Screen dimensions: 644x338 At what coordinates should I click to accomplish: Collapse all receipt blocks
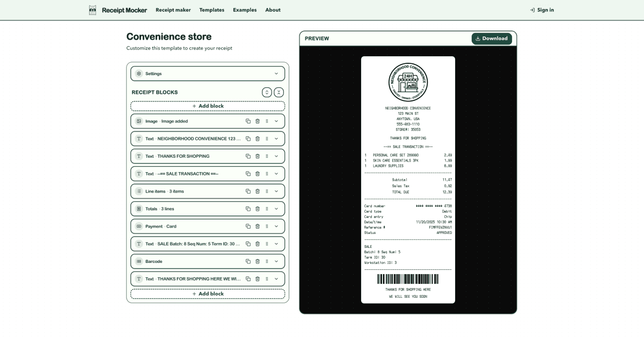[x=279, y=92]
